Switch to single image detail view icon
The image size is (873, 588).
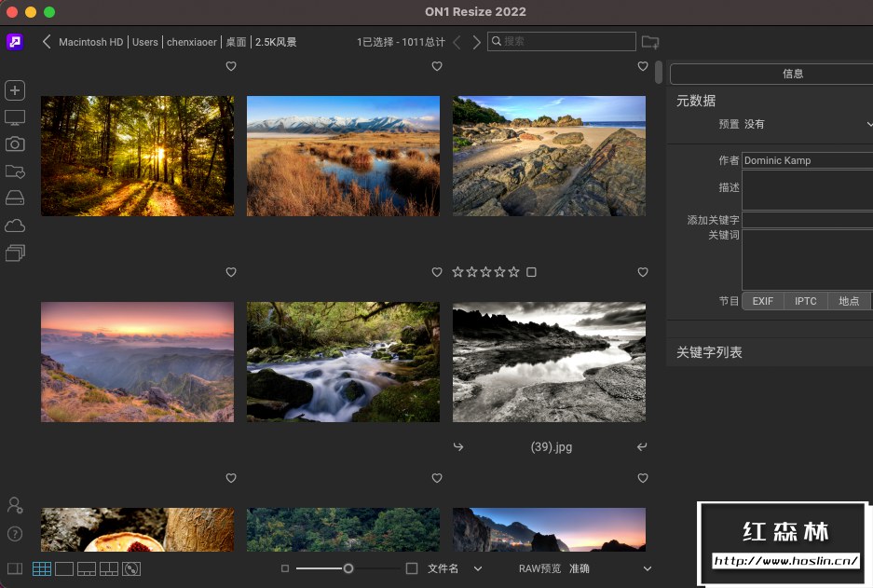[x=64, y=568]
